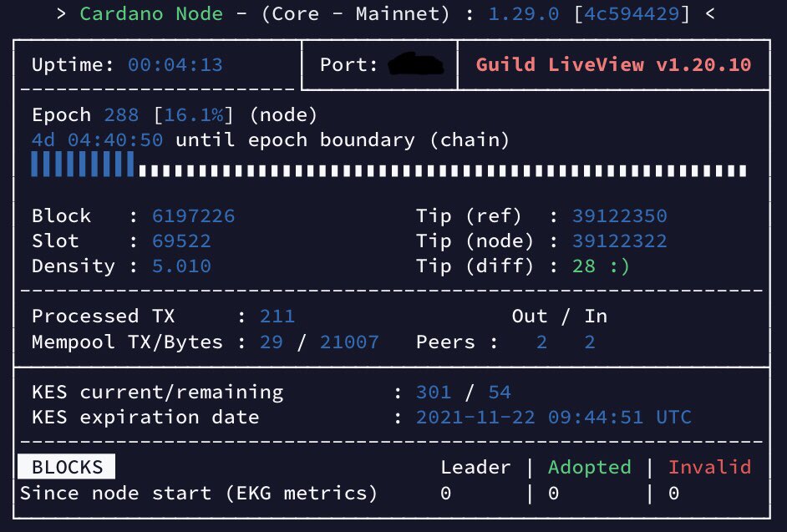Click the Invalid count value 0

[x=674, y=494]
